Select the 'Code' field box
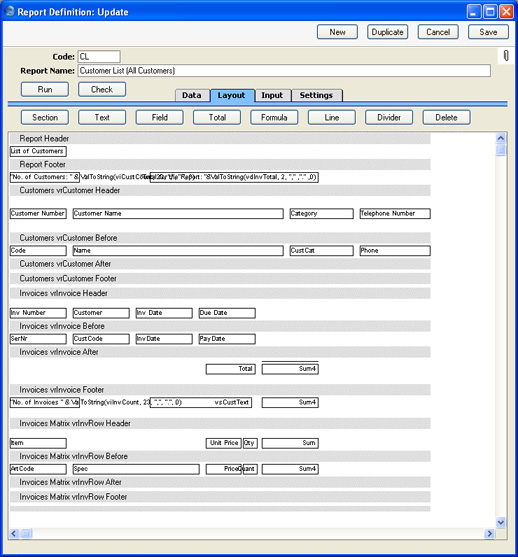This screenshot has height=557, width=518. click(x=38, y=251)
